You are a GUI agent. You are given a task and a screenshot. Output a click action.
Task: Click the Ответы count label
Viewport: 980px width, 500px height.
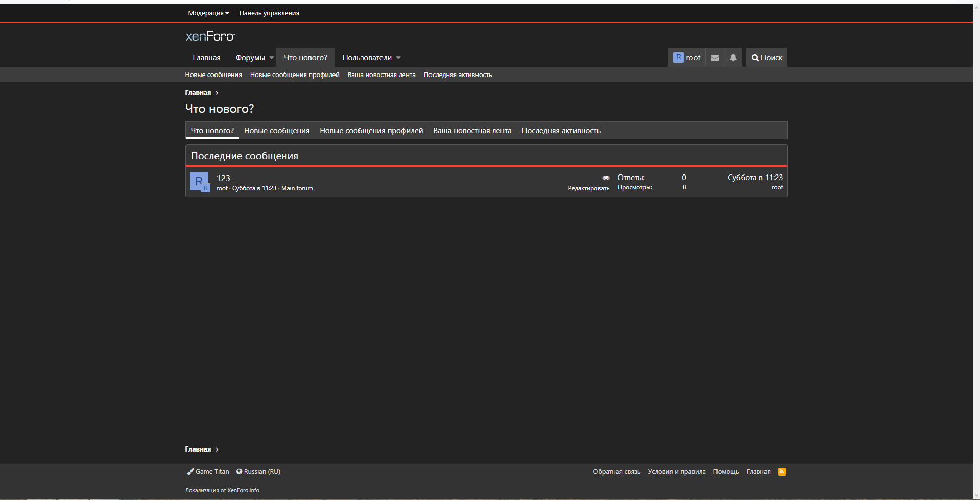[631, 178]
